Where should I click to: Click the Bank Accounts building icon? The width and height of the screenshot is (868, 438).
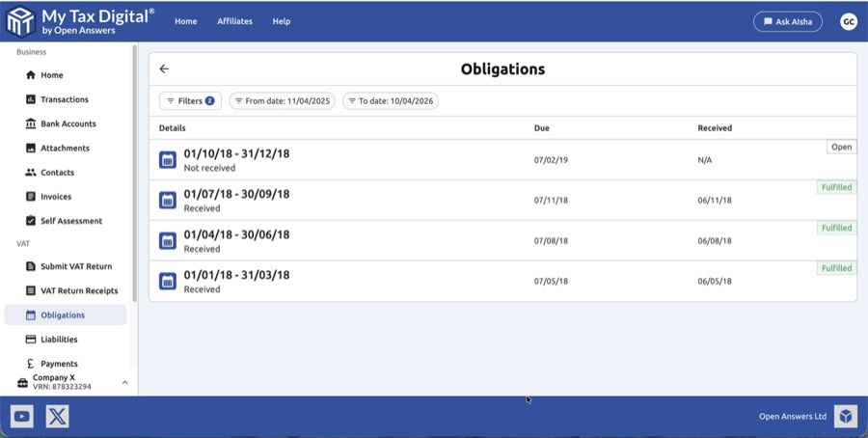(31, 124)
